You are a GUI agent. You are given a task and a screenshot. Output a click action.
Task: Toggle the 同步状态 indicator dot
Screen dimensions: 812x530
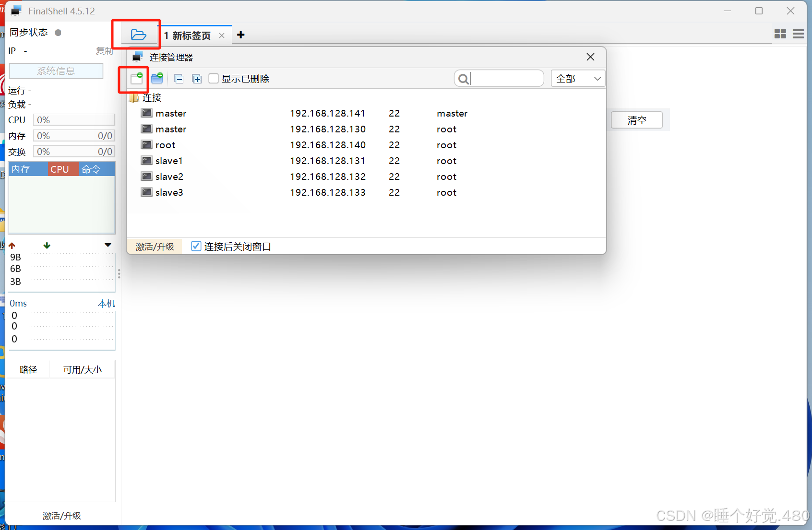(58, 32)
